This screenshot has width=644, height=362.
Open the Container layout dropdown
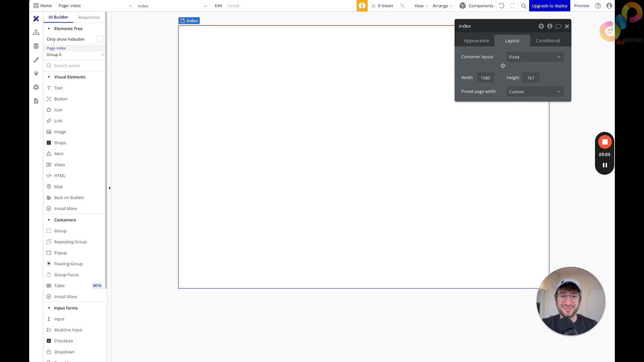coord(534,57)
